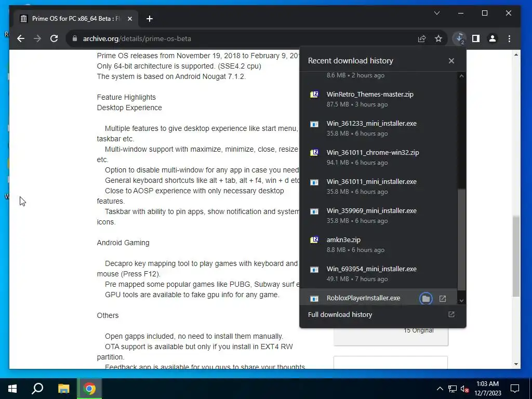Open Win_361233_mini_installer.exe download
The width and height of the screenshot is (532, 399).
pyautogui.click(x=378, y=128)
